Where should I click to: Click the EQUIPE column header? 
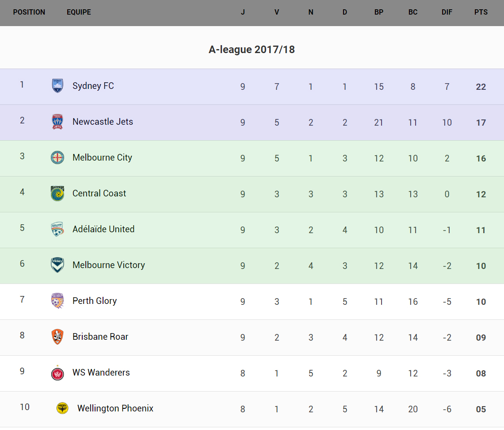click(x=79, y=12)
